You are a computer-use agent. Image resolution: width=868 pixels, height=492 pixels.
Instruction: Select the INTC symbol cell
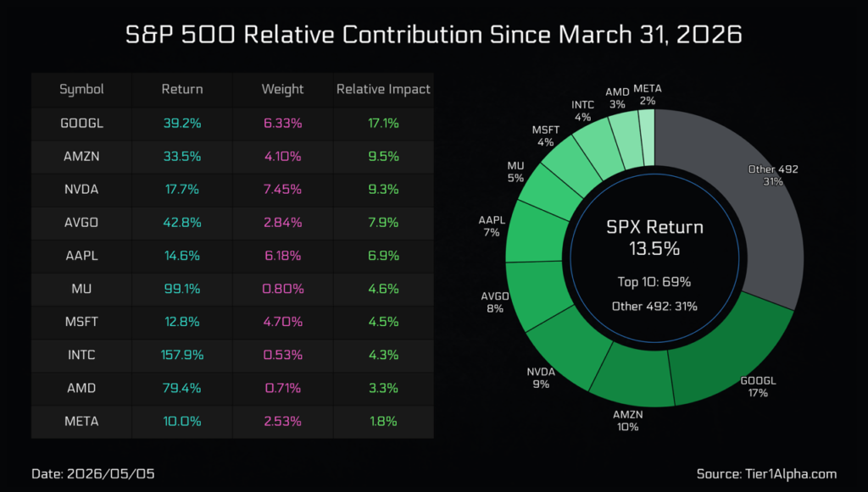pyautogui.click(x=81, y=355)
